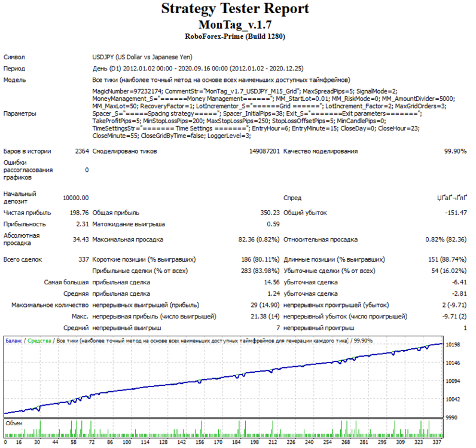This screenshot has height=448, width=476.
Task: Click Максимальная просадка value 82.36 (0.82%)
Action: pyautogui.click(x=259, y=240)
